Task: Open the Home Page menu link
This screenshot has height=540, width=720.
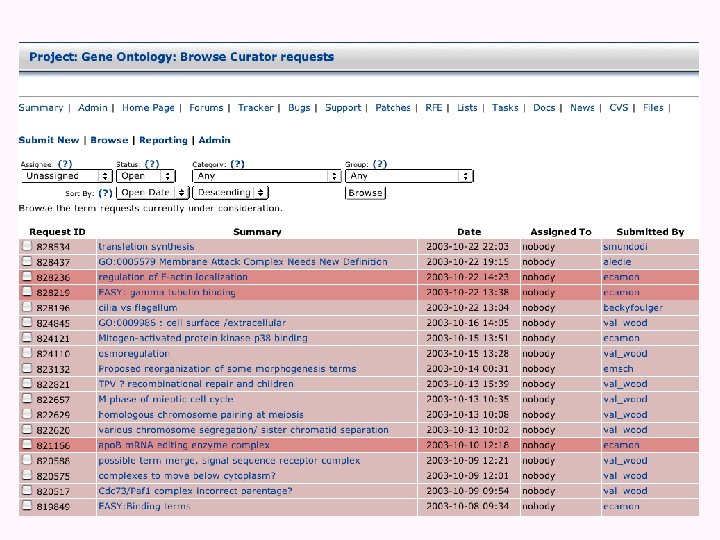Action: 148,107
